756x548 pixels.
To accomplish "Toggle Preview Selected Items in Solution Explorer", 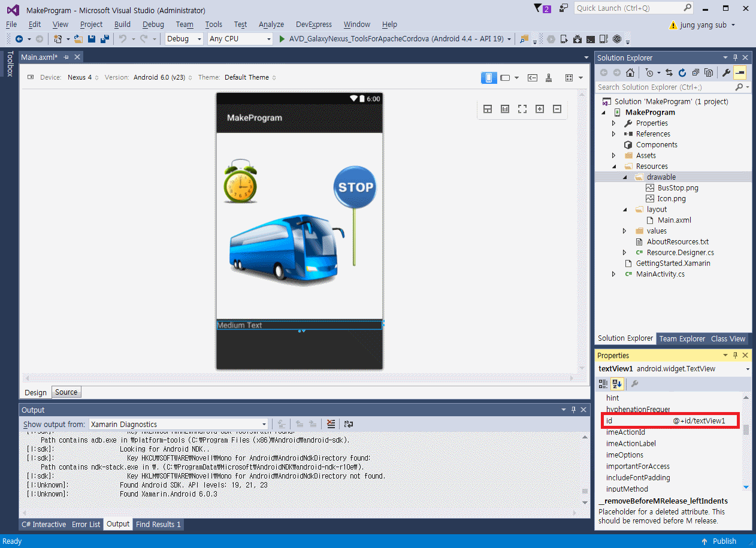I will click(740, 72).
